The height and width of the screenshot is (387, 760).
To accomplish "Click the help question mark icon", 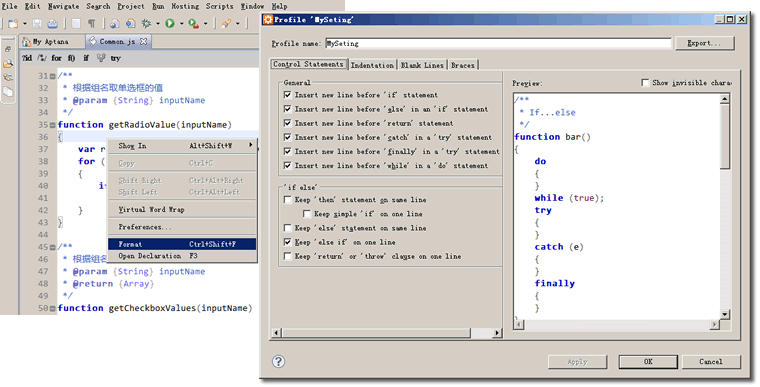I will (x=278, y=361).
